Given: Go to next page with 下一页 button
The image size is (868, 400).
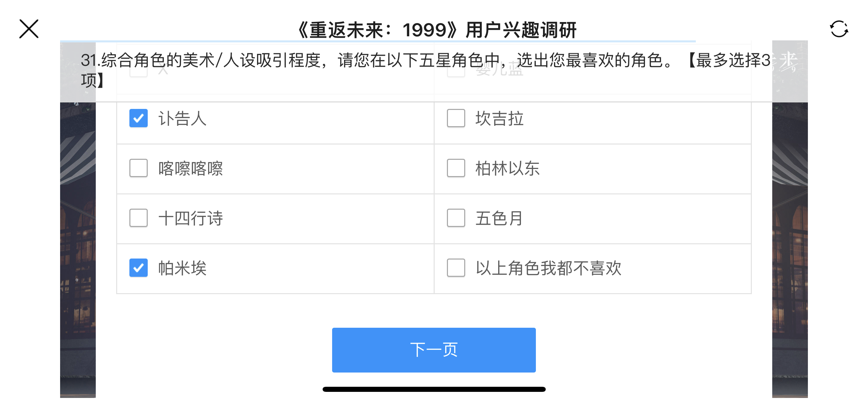Looking at the screenshot, I should [434, 350].
